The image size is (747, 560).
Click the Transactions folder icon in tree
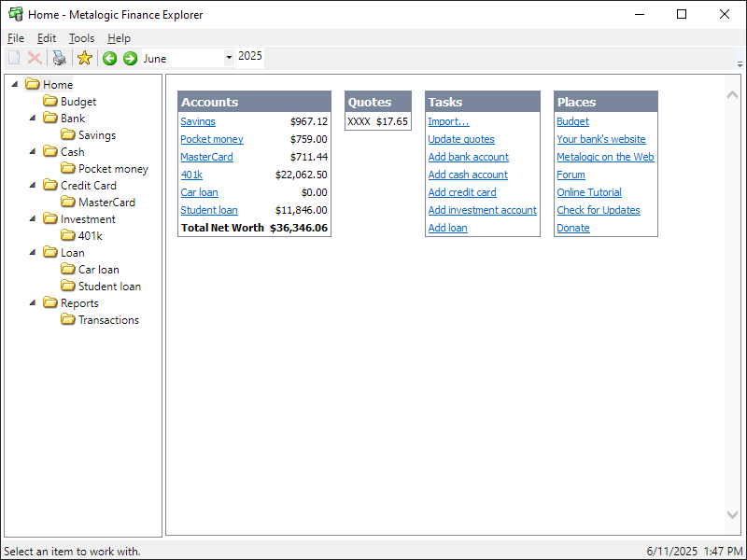(68, 320)
